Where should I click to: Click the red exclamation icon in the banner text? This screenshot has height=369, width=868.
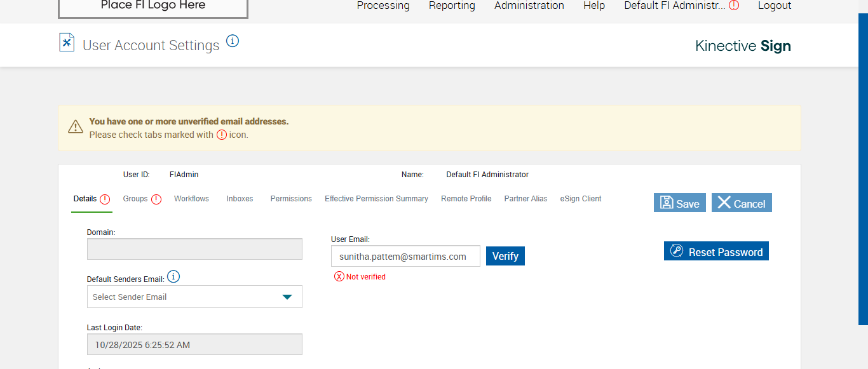click(x=222, y=135)
